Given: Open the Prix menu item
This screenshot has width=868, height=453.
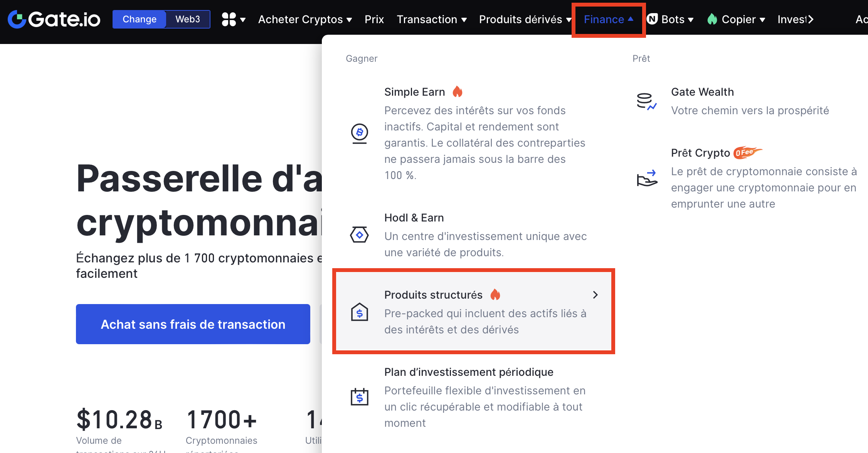Looking at the screenshot, I should pos(374,19).
